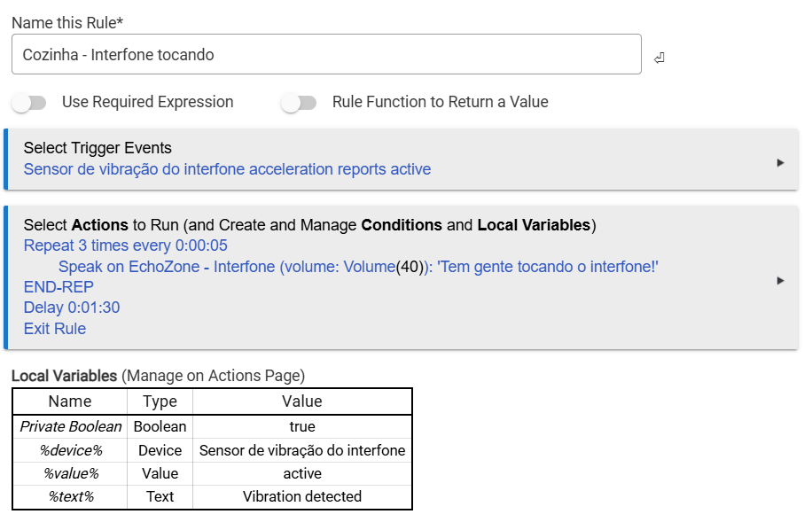Open the acceleration reports active trigger link
Viewport: 812px width, 522px height.
(227, 169)
